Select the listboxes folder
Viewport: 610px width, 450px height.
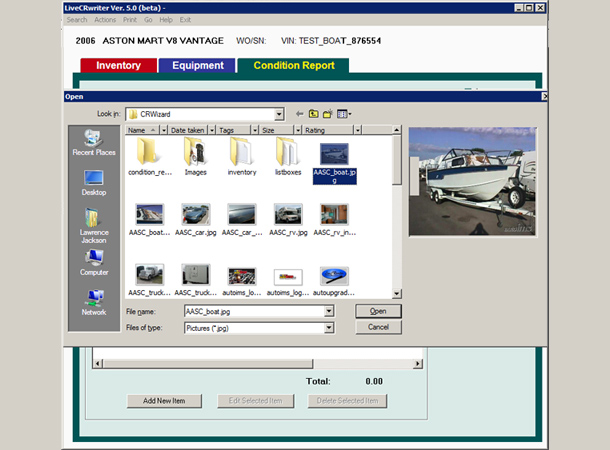coord(288,156)
